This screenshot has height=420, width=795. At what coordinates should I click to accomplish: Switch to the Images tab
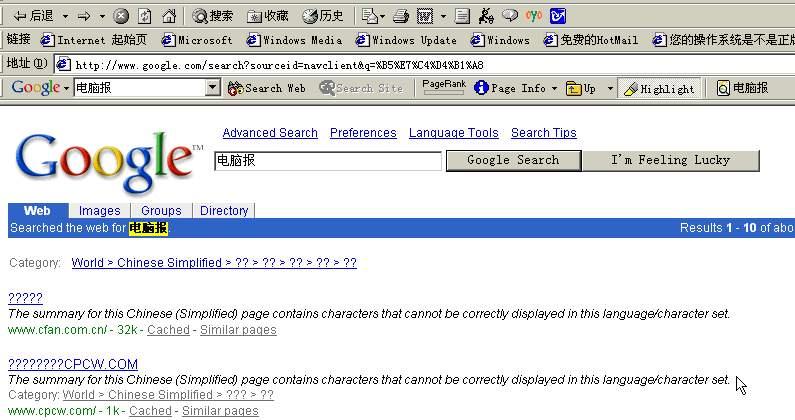99,211
